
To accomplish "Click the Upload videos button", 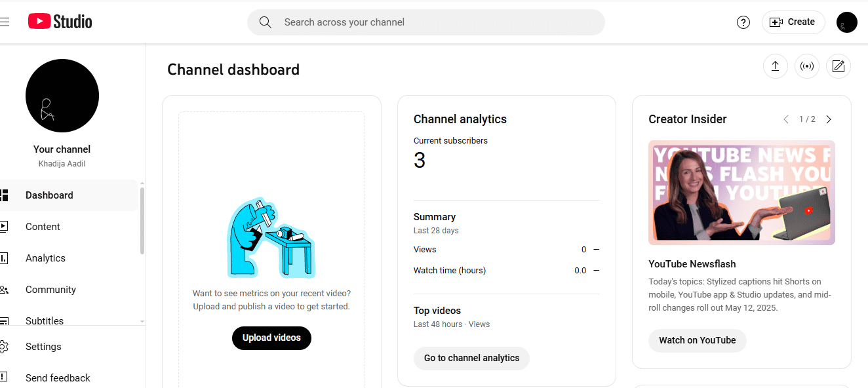I will click(x=271, y=338).
